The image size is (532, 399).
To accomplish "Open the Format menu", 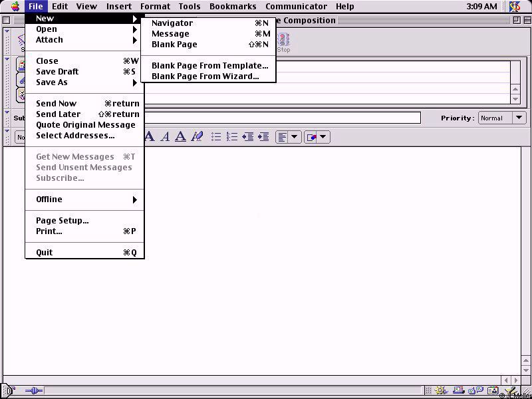I will tap(155, 6).
